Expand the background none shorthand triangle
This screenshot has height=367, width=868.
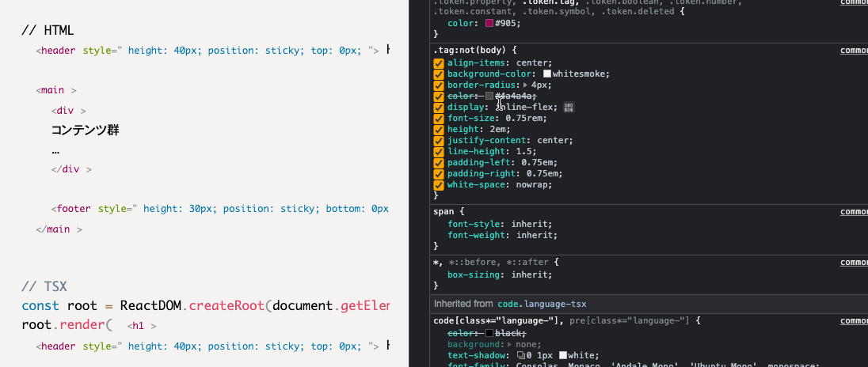pos(510,344)
